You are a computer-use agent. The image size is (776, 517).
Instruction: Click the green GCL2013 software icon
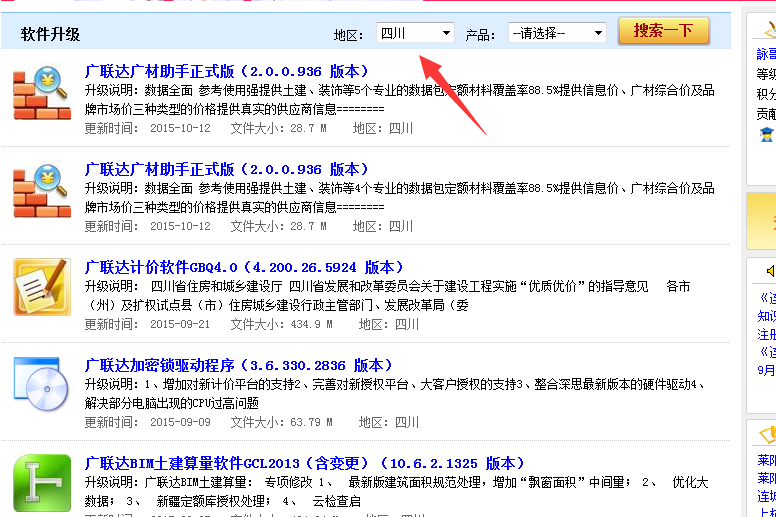(42, 483)
